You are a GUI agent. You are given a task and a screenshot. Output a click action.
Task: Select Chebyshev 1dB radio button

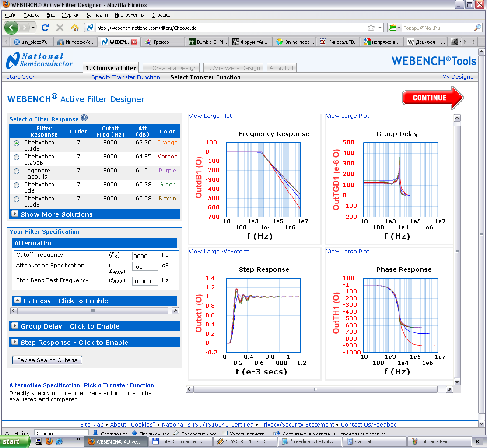click(17, 185)
